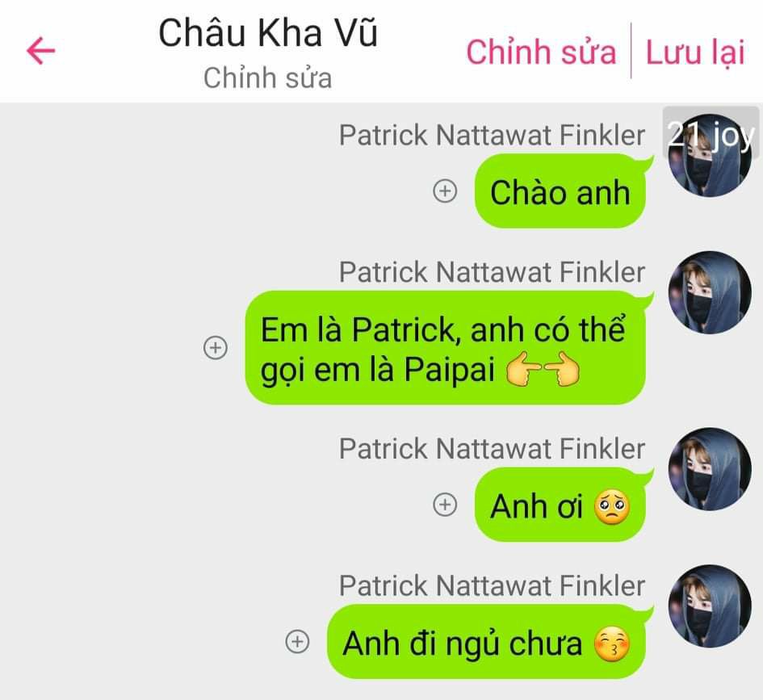Tap plus icon beside "Anh ơi" message
The image size is (763, 700).
coord(445,505)
